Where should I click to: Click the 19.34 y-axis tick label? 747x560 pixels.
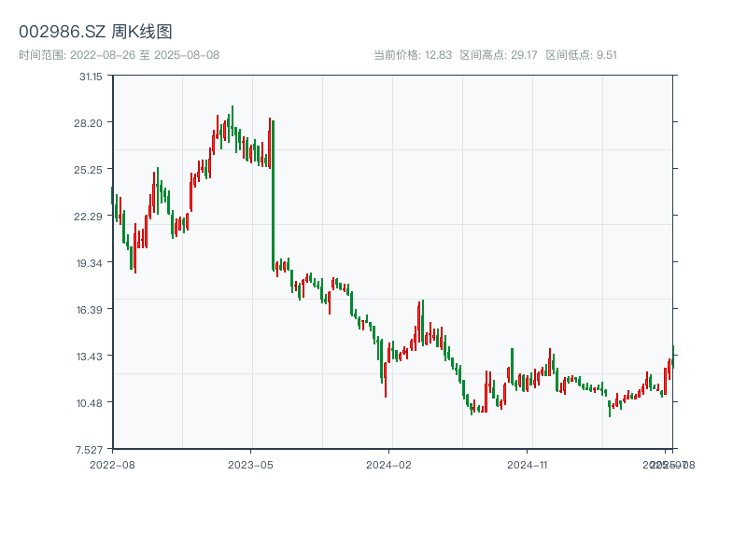point(91,262)
